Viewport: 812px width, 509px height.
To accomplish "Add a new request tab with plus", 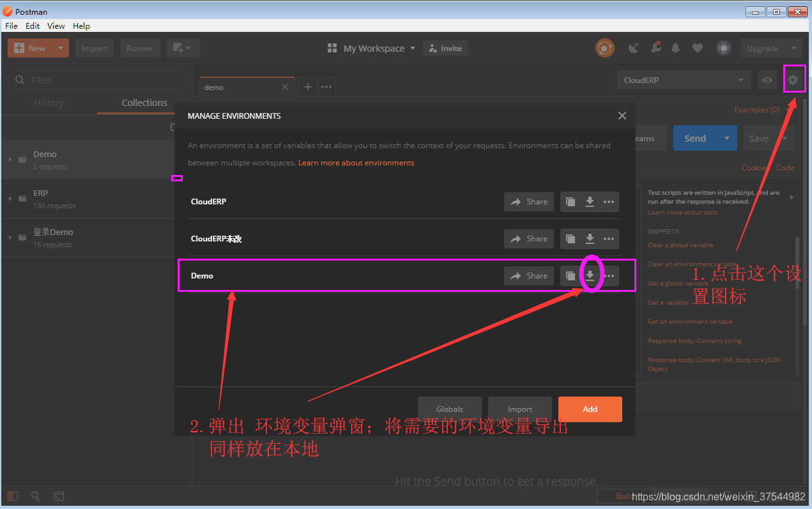I will coord(307,87).
